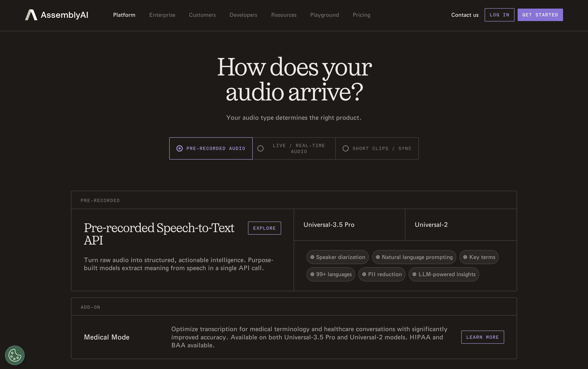Click the ADD-ON section label
Screen dimensions: 588x369
90,307
